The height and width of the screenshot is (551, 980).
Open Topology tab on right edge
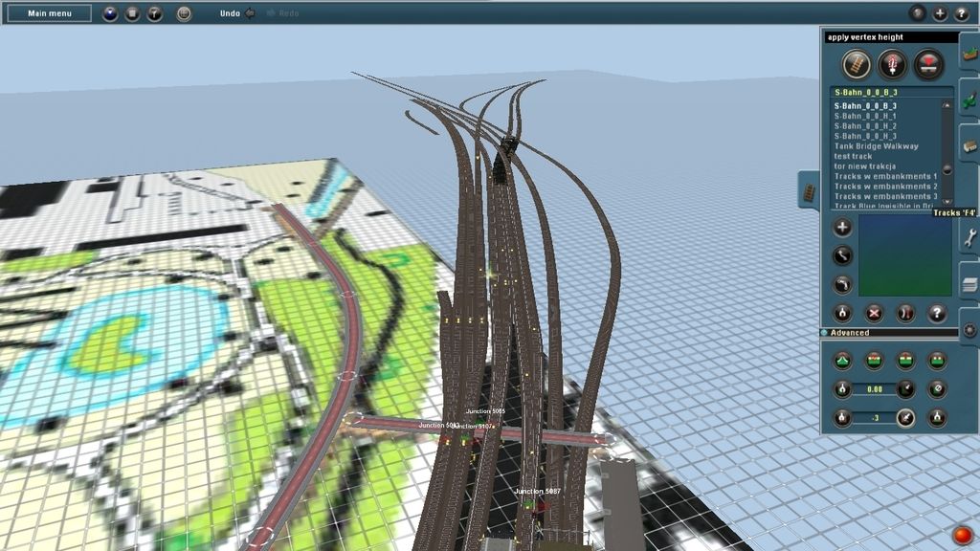(x=970, y=53)
